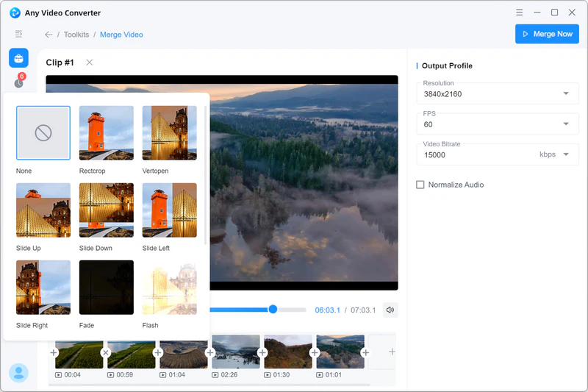Open the Toolkits briefcase icon in sidebar
The height and width of the screenshot is (392, 588).
click(x=18, y=58)
